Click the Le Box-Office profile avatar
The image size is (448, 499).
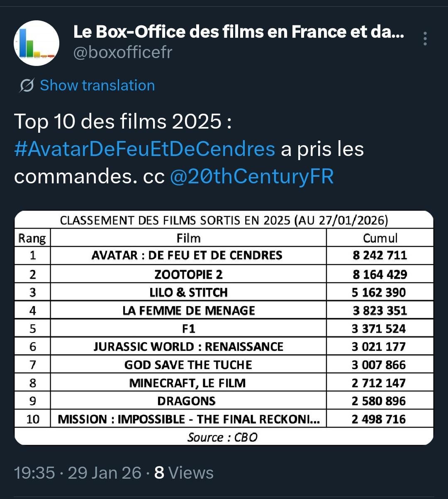tap(37, 43)
